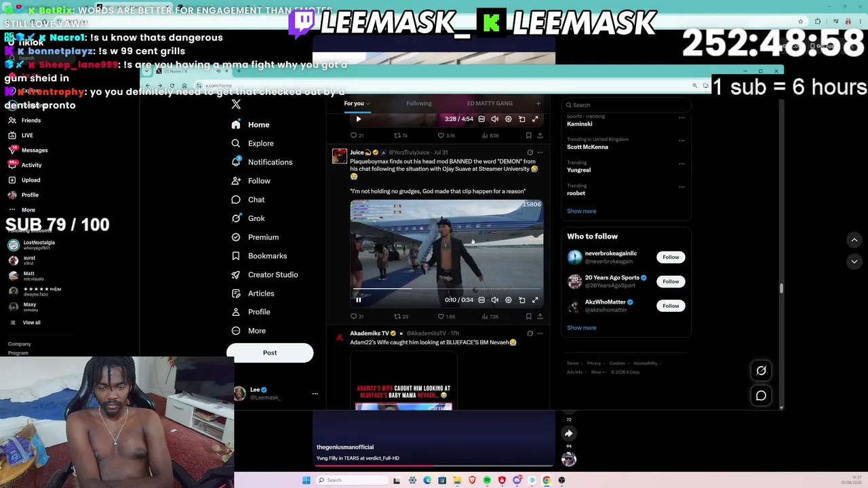View analytics of the Juice post

click(490, 317)
